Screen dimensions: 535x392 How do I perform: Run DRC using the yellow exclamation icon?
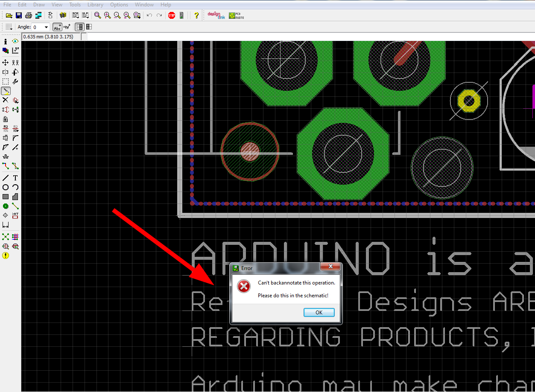[x=6, y=256]
